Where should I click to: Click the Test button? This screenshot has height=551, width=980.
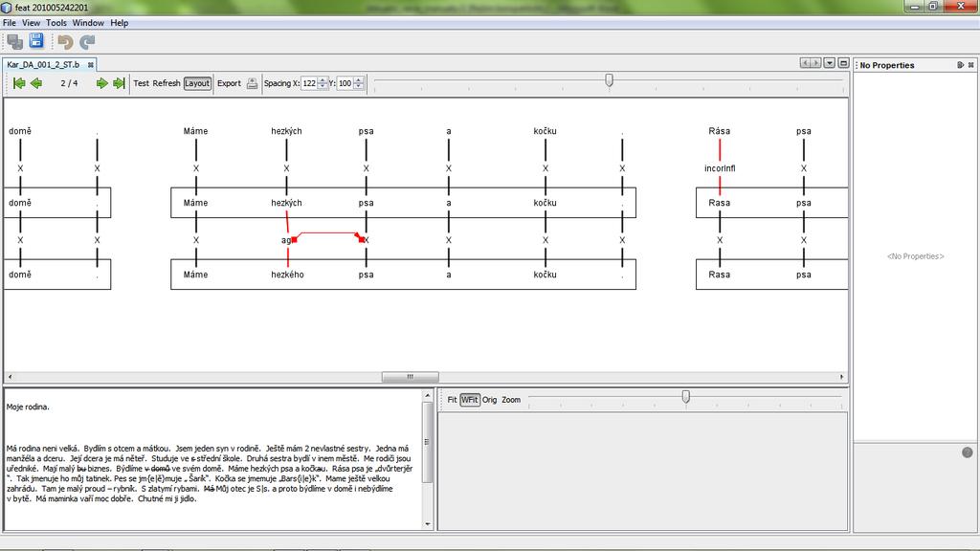pyautogui.click(x=142, y=83)
